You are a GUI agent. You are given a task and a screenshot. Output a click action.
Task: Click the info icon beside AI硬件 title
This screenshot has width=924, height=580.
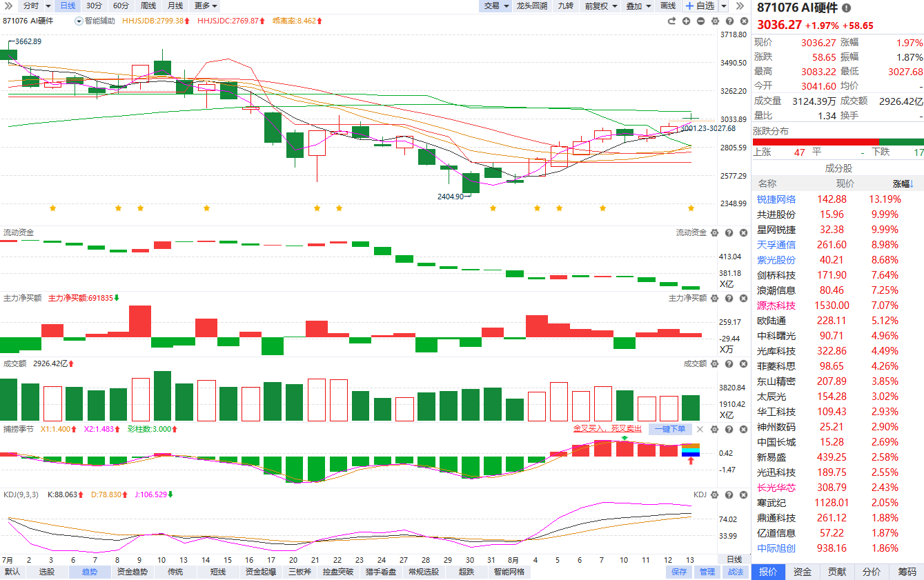pyautogui.click(x=847, y=8)
